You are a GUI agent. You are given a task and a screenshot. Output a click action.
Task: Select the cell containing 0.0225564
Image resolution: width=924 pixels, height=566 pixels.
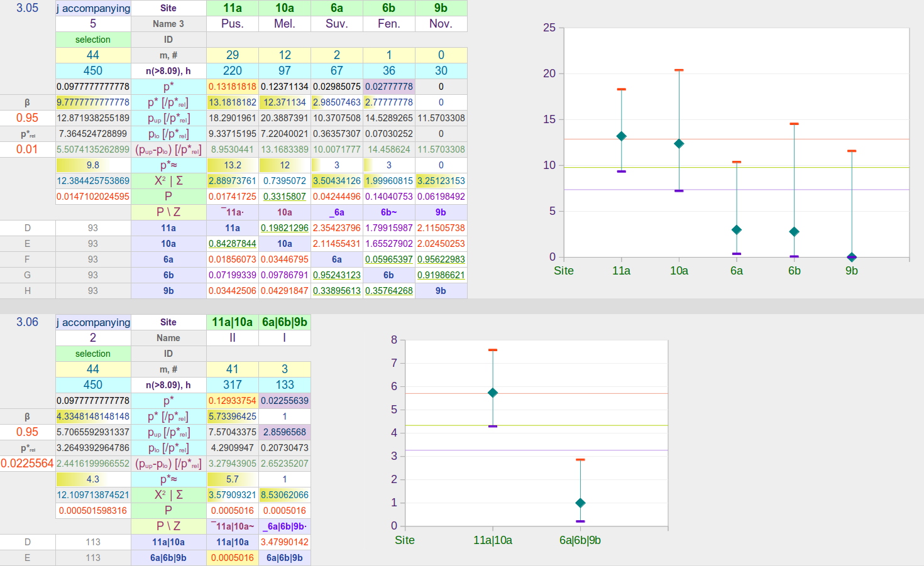coord(27,464)
